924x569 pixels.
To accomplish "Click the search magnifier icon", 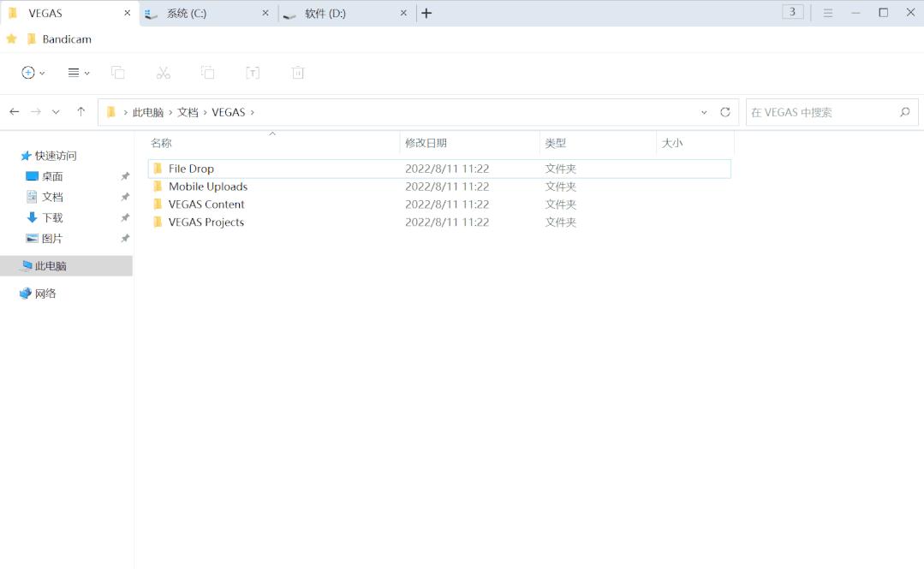I will pyautogui.click(x=904, y=112).
